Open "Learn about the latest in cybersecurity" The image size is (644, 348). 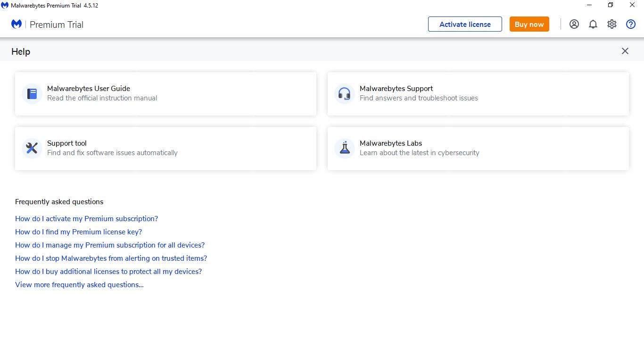point(420,153)
